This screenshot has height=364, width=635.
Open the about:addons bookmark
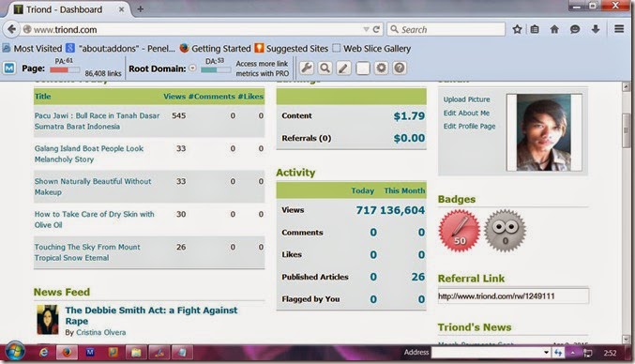(x=121, y=49)
